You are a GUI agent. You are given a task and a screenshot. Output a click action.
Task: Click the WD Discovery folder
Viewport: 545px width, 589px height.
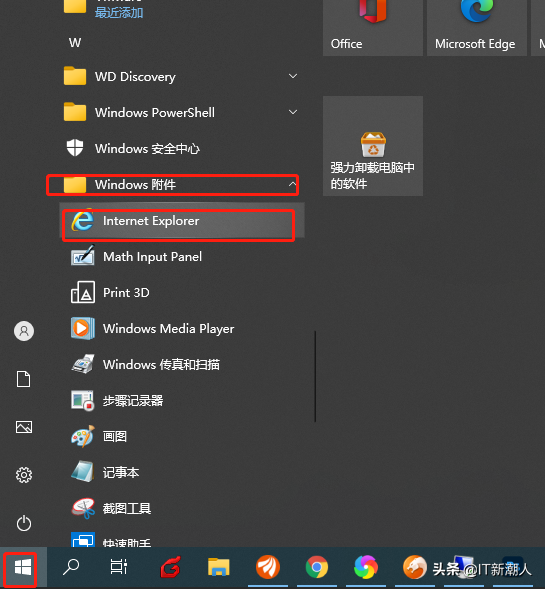click(182, 77)
